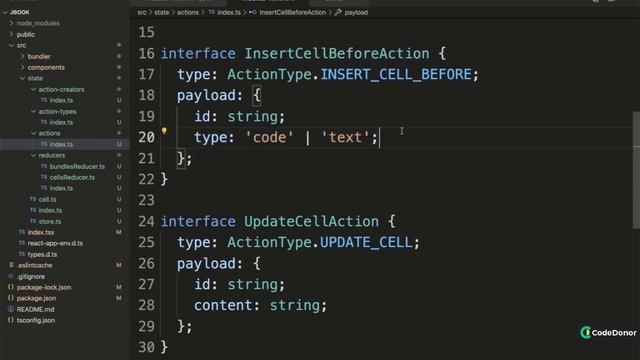This screenshot has width=640, height=360.
Task: Collapse the action-types folder chevron
Action: [33, 111]
